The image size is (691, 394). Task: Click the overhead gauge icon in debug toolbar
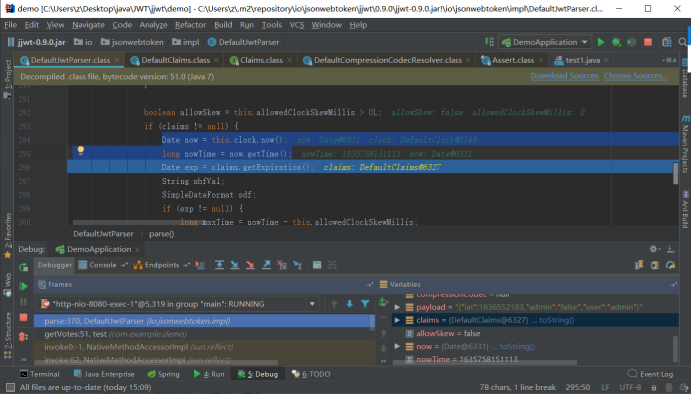click(x=671, y=265)
